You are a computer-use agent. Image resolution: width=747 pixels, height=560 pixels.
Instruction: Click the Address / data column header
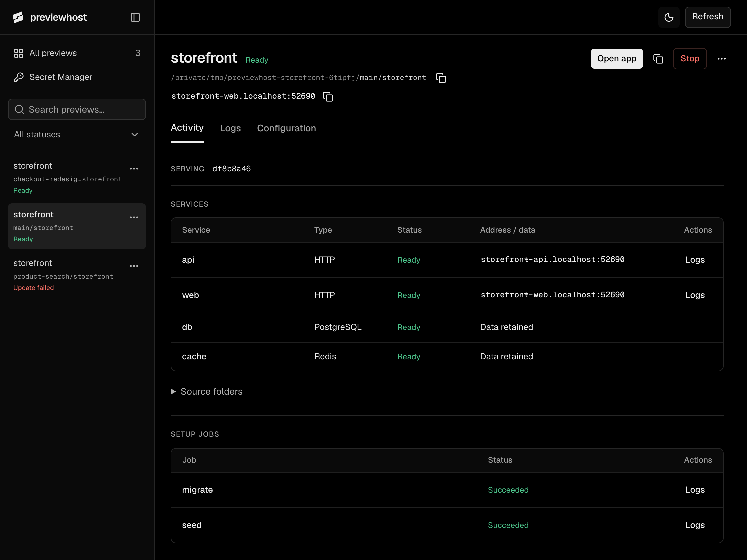507,230
